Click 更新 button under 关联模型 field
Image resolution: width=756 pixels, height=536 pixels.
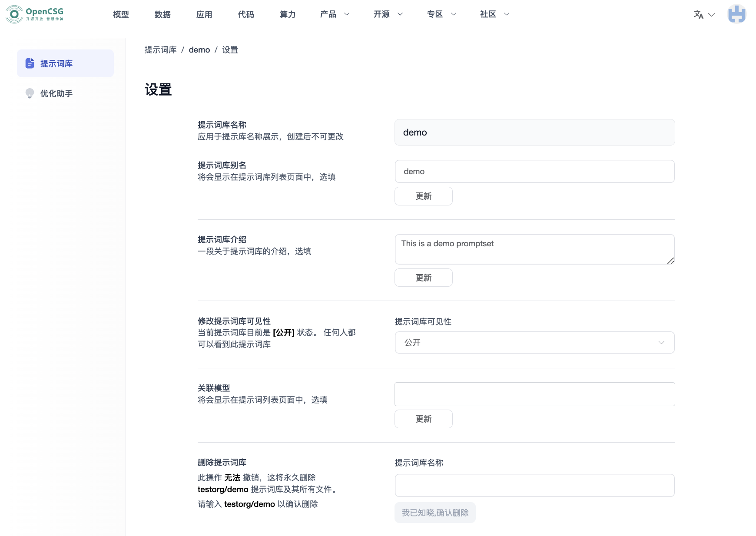point(423,419)
